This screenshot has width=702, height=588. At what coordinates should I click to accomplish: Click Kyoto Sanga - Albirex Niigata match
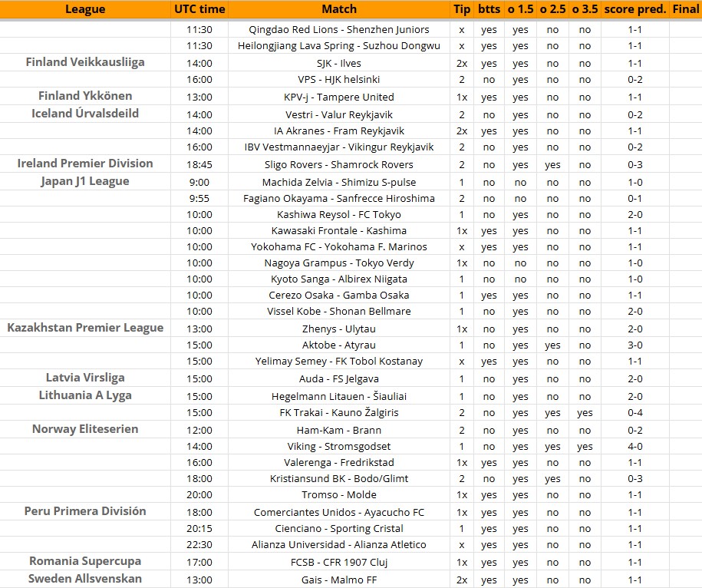(x=339, y=279)
